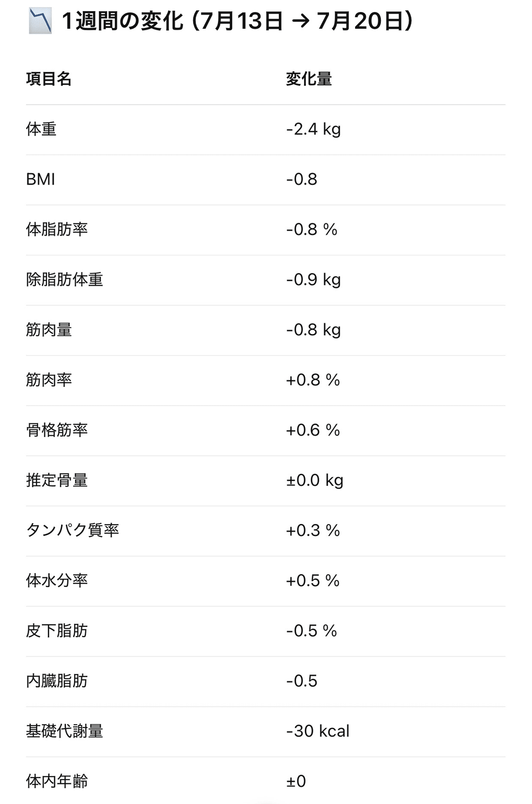
Task: Select the 除脂肪体重 row label
Action: point(64,280)
